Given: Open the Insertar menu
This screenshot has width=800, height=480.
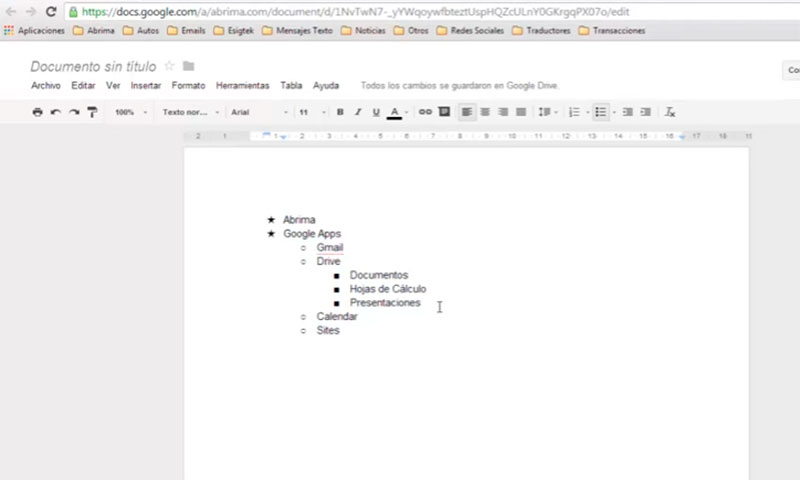Looking at the screenshot, I should 146,85.
